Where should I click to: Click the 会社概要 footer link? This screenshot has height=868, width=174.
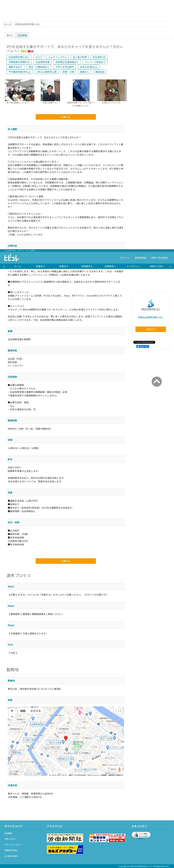coord(8,833)
